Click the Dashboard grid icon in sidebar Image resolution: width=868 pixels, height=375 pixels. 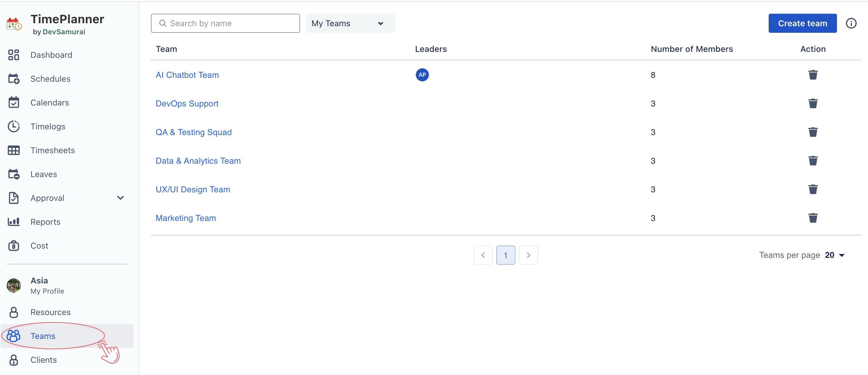(x=13, y=55)
